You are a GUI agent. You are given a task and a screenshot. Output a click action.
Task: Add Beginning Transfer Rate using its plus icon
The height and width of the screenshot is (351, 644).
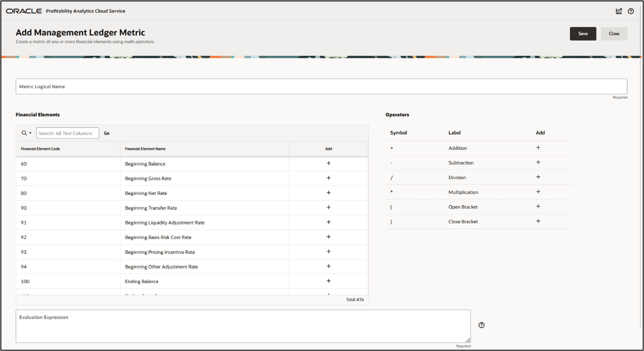(x=328, y=207)
